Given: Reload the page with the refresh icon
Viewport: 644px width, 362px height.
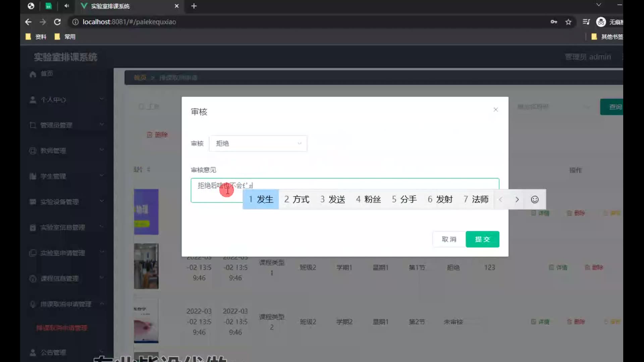Looking at the screenshot, I should pos(57,22).
